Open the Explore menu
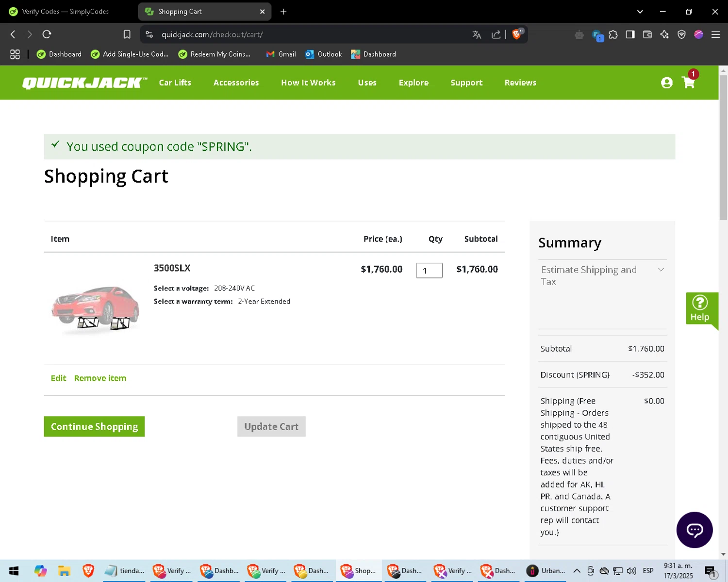This screenshot has height=582, width=728. pyautogui.click(x=414, y=83)
